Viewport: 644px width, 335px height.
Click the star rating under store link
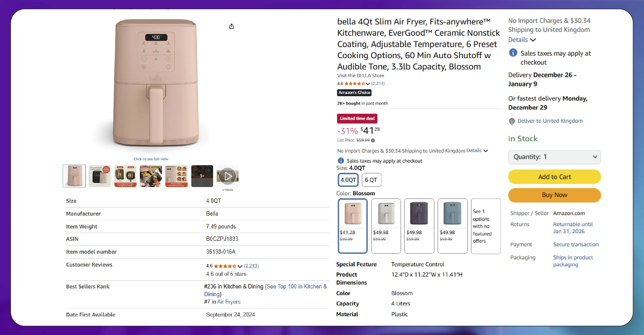click(x=354, y=83)
